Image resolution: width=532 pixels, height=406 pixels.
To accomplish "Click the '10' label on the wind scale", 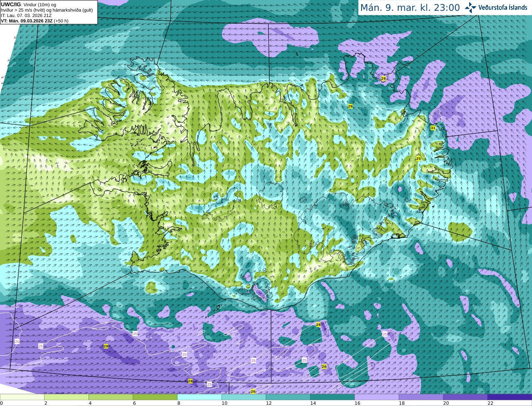I will point(224,403).
